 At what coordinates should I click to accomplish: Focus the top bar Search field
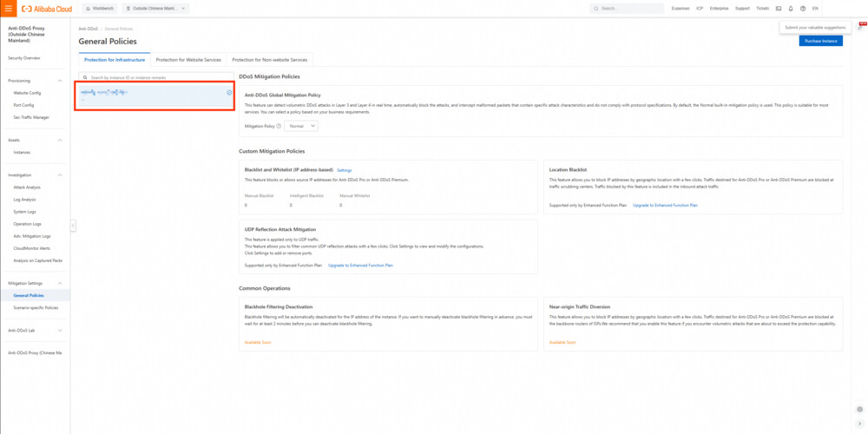coord(627,9)
